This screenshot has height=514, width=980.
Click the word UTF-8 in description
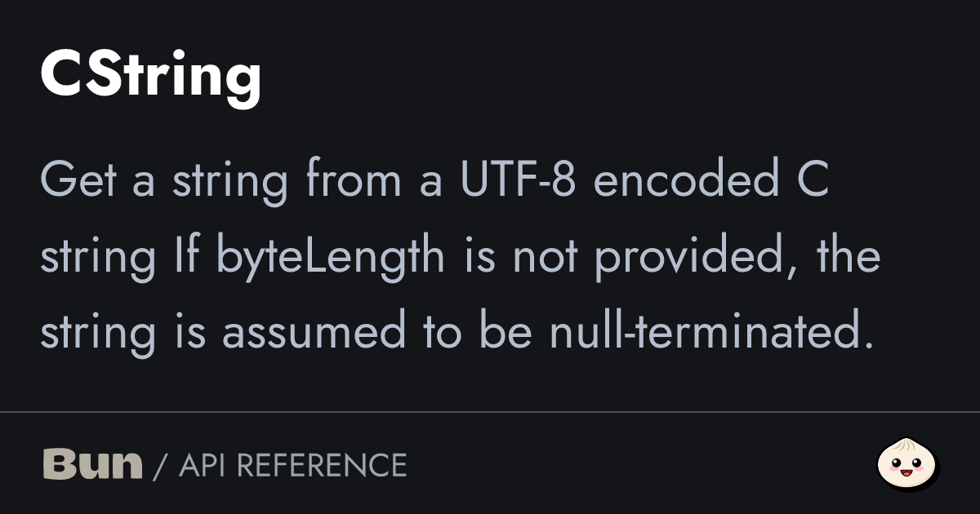coord(518,182)
